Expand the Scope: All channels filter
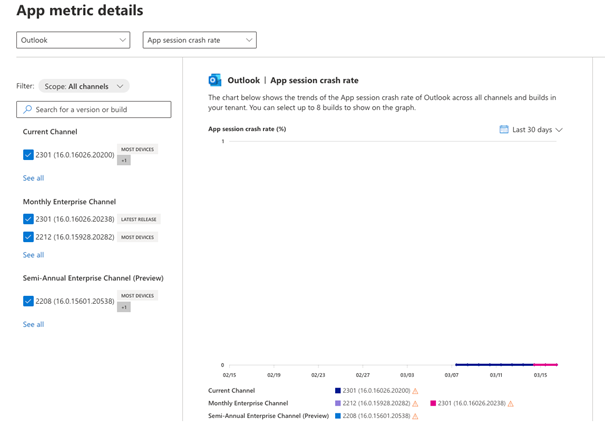Screen dimensions: 605x429 (x=84, y=86)
